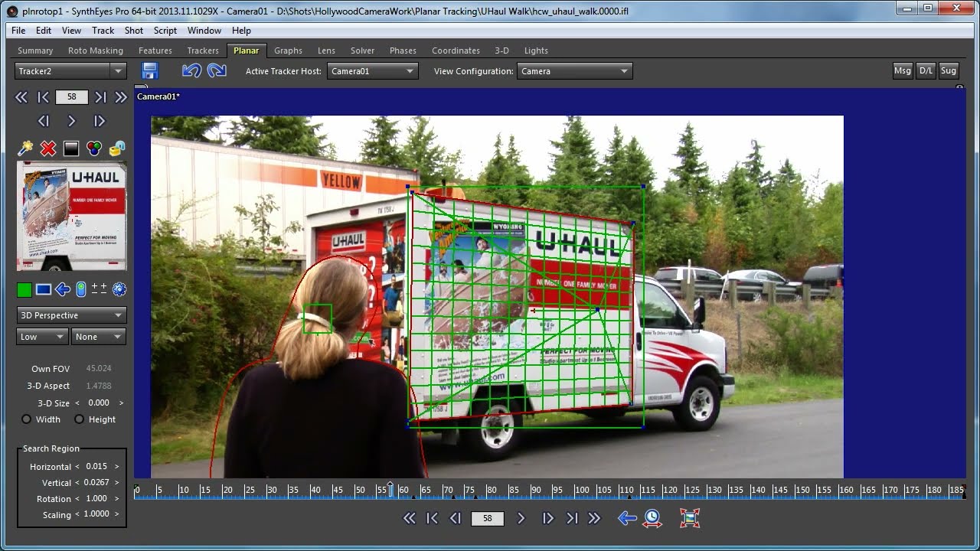Increase Horizontal search region value
The width and height of the screenshot is (980, 551).
tap(116, 467)
